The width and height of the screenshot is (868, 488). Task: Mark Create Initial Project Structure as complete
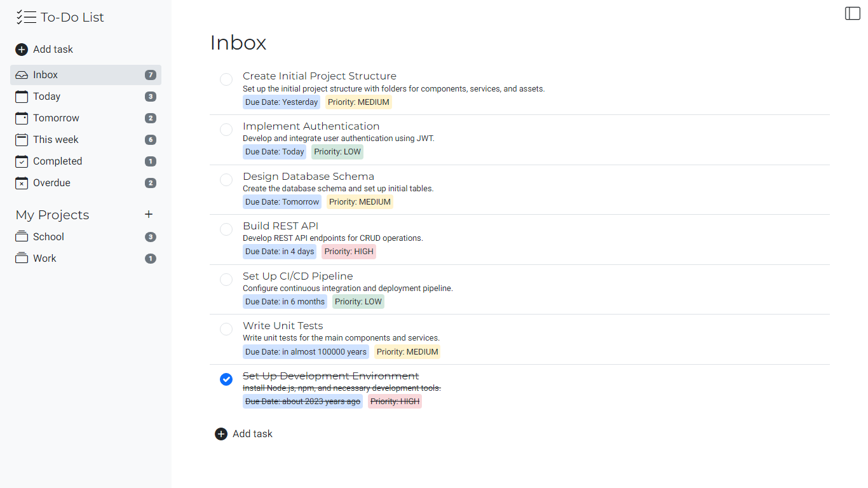point(226,79)
